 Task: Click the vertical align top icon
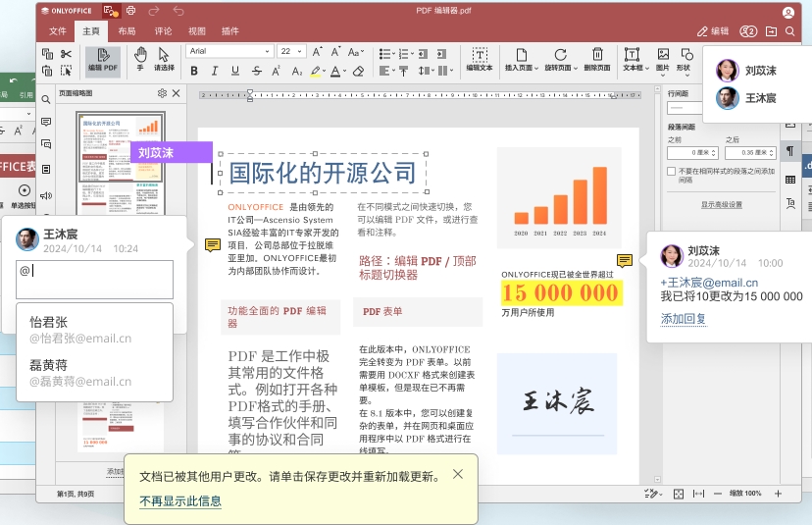tap(404, 71)
